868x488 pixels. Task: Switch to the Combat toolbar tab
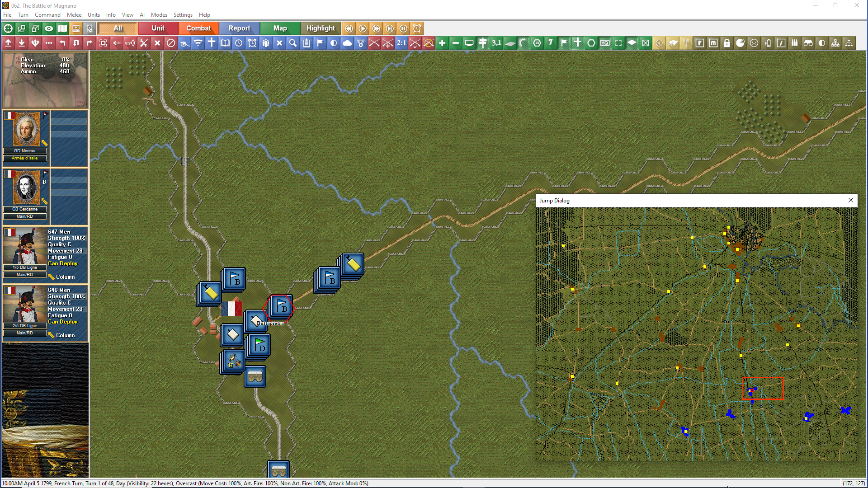click(x=198, y=28)
